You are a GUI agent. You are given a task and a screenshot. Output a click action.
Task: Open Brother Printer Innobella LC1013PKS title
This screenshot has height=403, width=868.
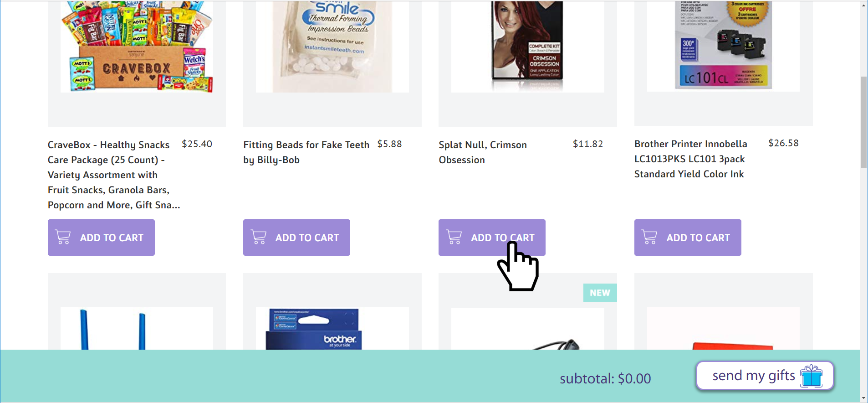click(x=690, y=159)
